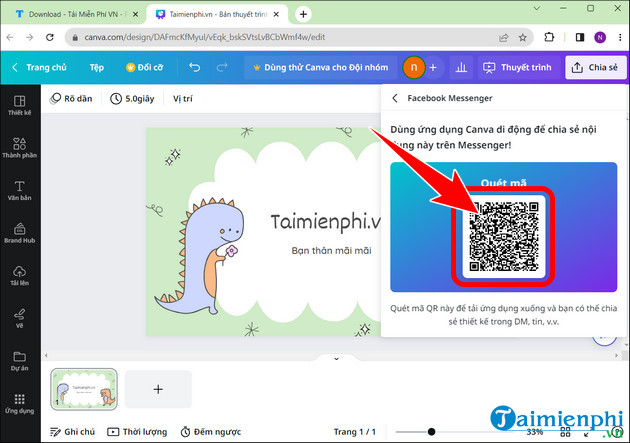
Task: Open the orange user avatar
Action: tap(413, 67)
